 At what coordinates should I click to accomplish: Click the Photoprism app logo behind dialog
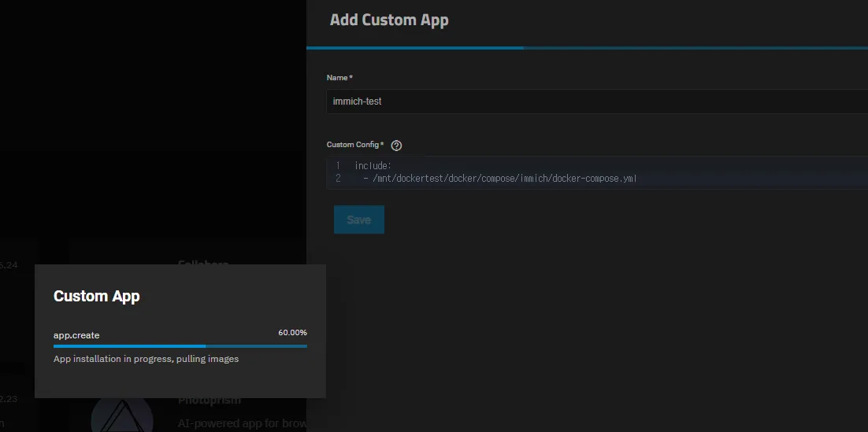coord(122,415)
